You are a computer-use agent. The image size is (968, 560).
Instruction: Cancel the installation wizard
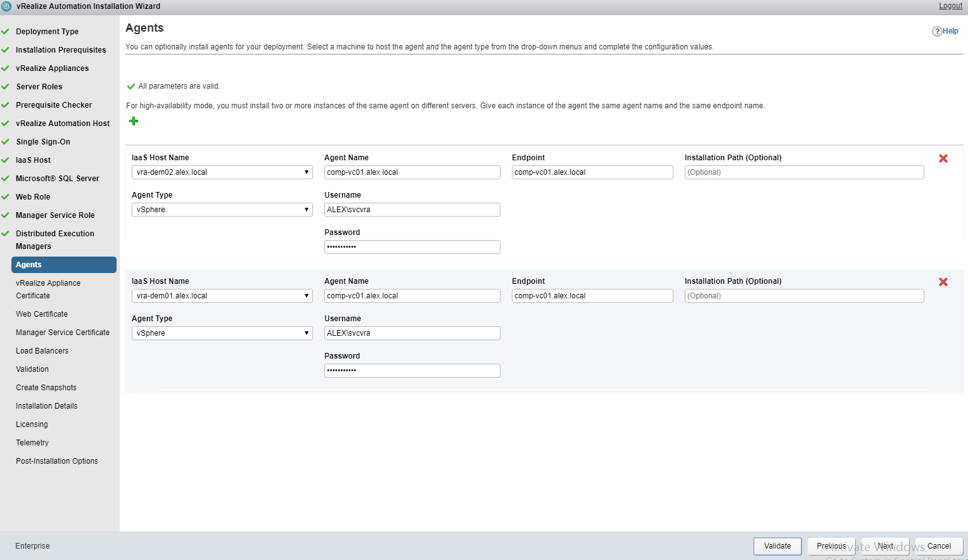click(939, 546)
